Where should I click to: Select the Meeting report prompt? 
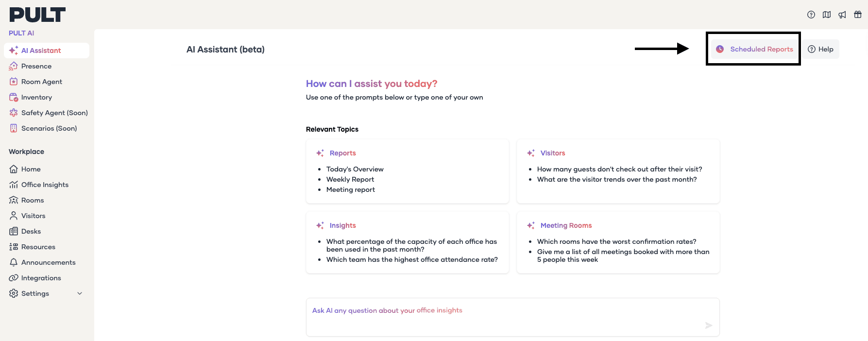[351, 189]
